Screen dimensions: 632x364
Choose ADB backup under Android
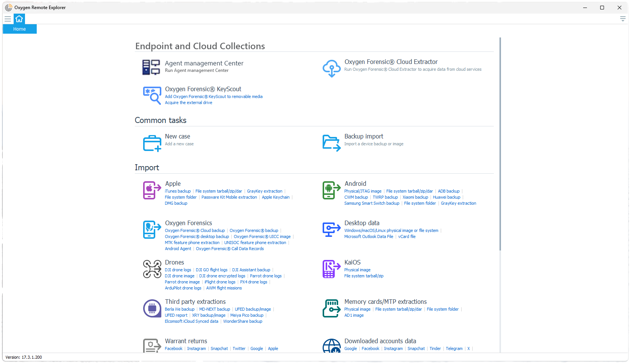pos(448,191)
